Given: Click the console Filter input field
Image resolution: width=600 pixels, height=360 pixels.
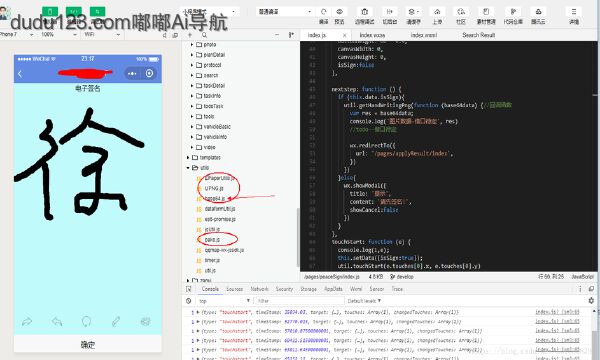Looking at the screenshot, I should tap(300, 301).
